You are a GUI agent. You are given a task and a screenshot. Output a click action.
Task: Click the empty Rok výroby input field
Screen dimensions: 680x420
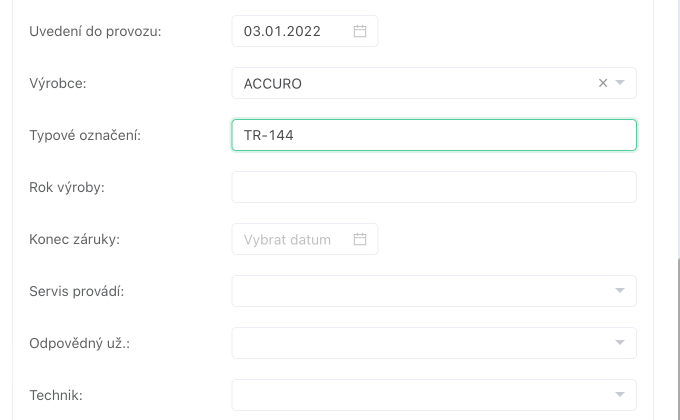coord(433,187)
